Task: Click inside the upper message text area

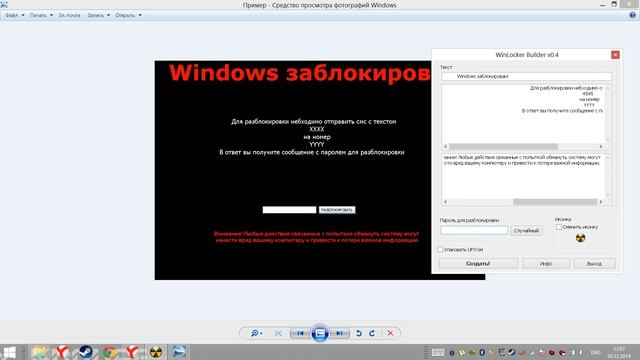Action: (x=523, y=114)
